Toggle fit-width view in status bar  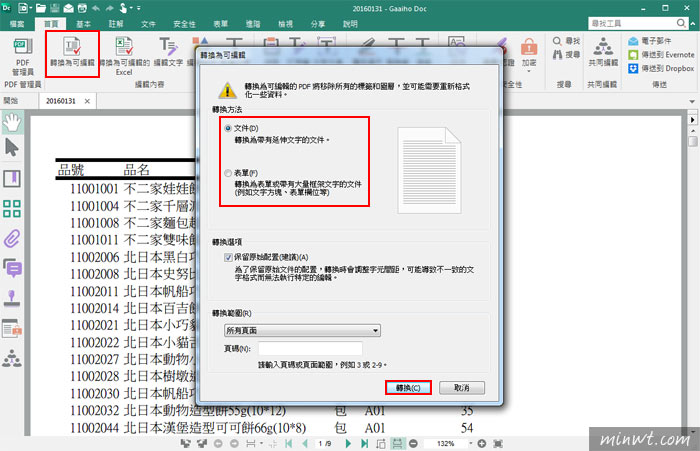coord(397,443)
